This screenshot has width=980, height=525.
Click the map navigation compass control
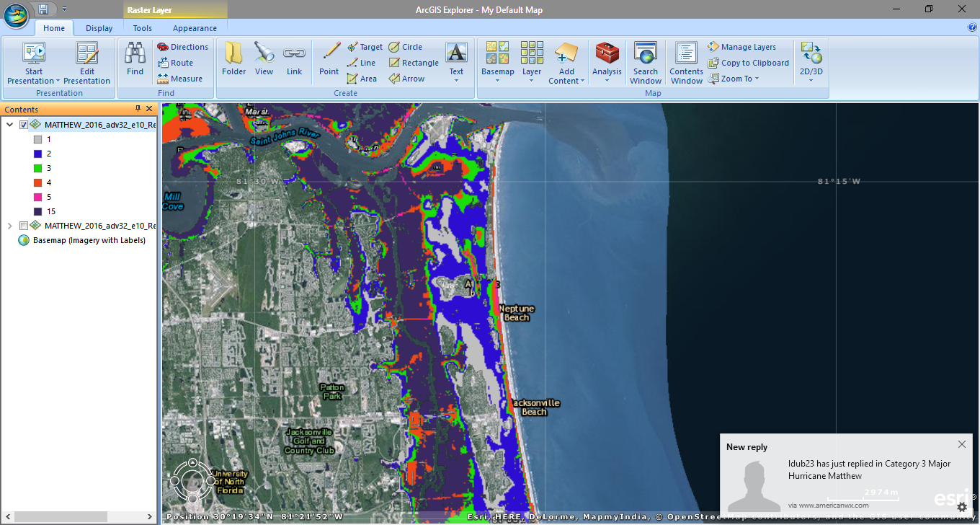[192, 480]
